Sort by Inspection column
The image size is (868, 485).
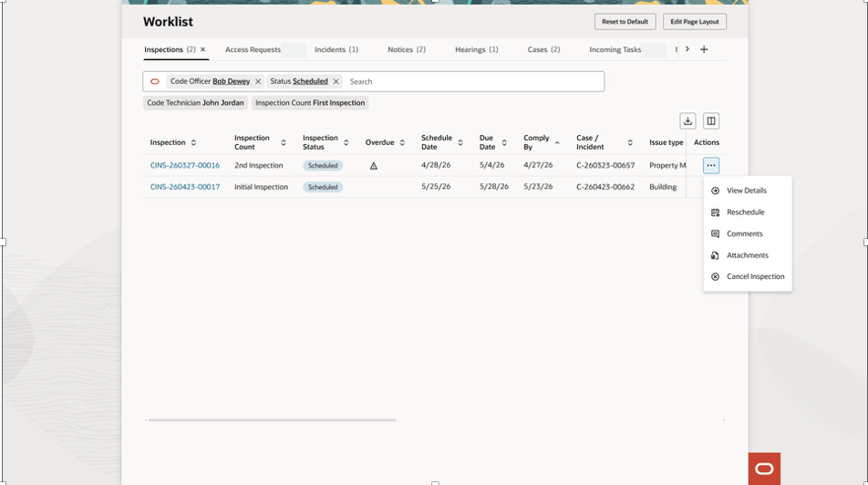coord(193,143)
